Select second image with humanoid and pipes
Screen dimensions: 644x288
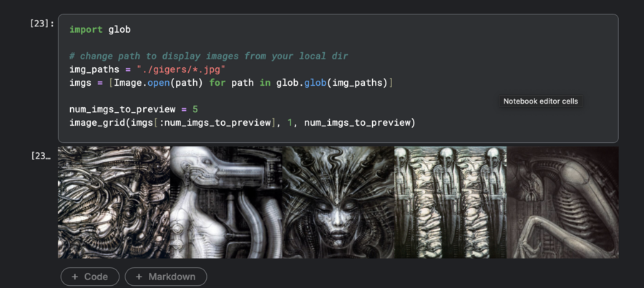tap(226, 202)
